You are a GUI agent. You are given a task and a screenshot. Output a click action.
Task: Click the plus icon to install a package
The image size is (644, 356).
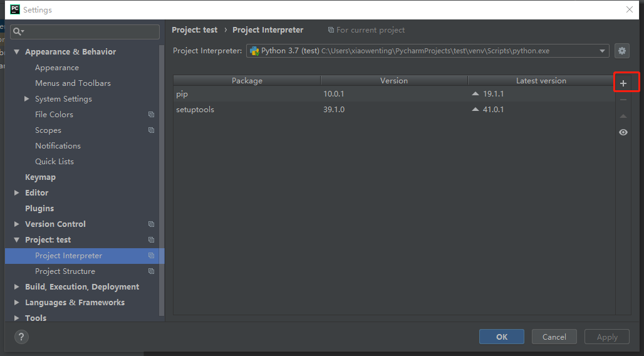coord(623,83)
